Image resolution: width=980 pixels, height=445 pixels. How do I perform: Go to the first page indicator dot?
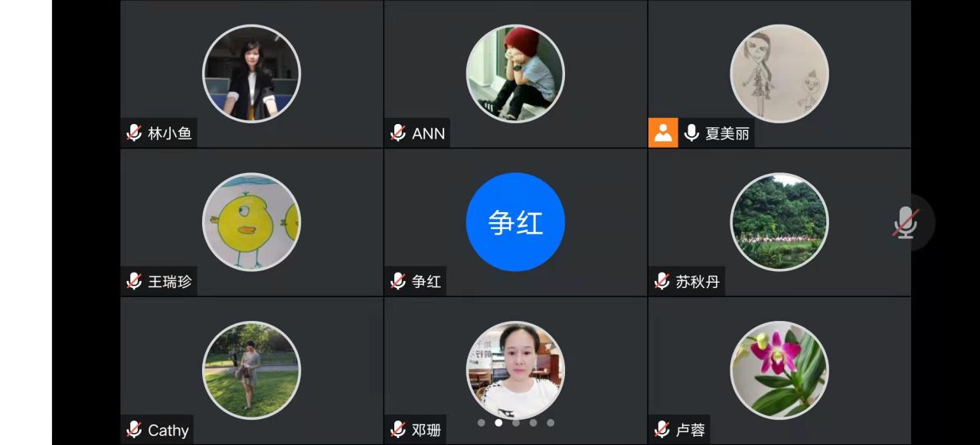click(482, 422)
